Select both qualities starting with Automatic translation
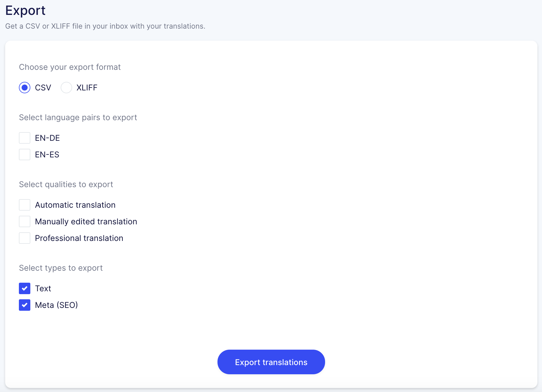 click(25, 205)
